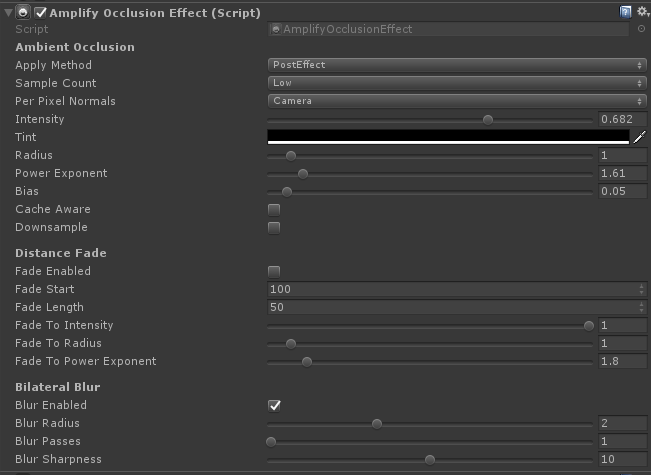
Task: Open the Per Pixel Normals dropdown
Action: (457, 101)
